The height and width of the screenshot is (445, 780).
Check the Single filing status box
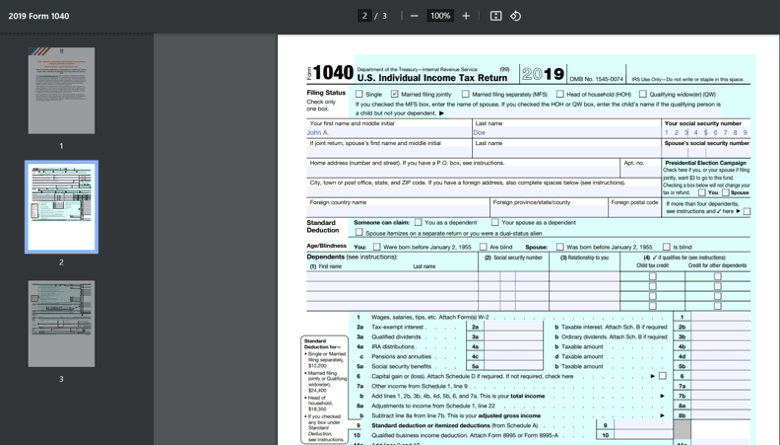[x=359, y=94]
